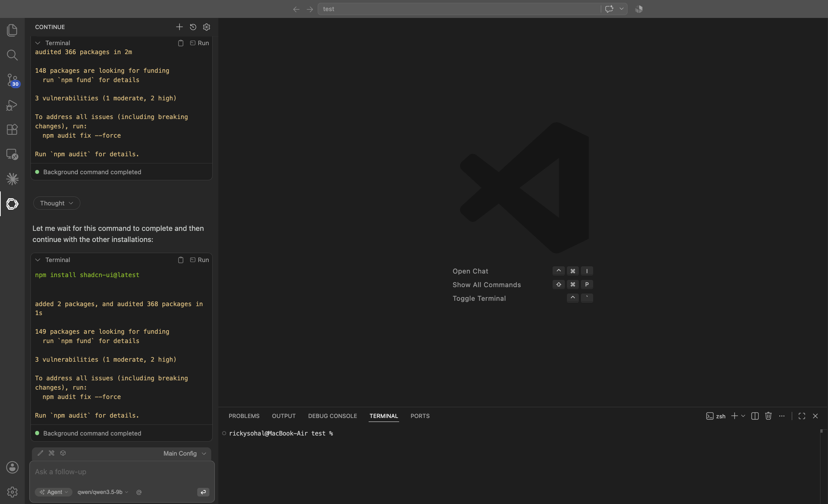Click the 149 packages are looking for funding line
Viewport: 828px width, 504px height.
click(102, 332)
